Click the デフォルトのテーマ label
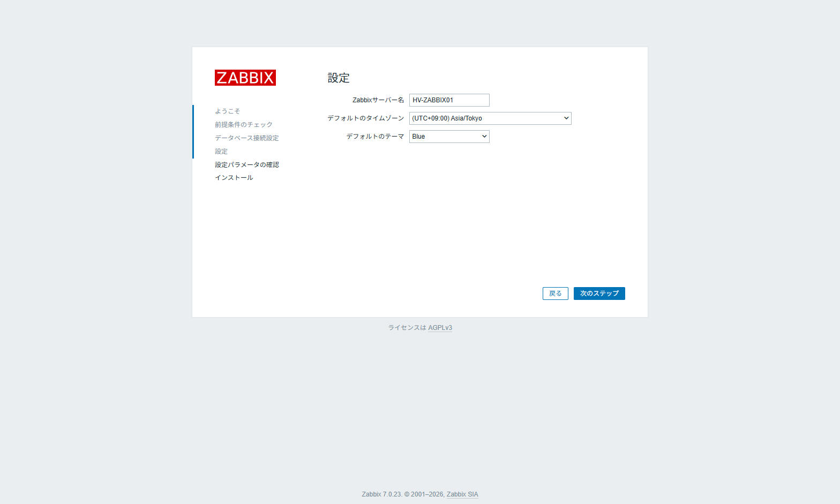 [x=375, y=137]
